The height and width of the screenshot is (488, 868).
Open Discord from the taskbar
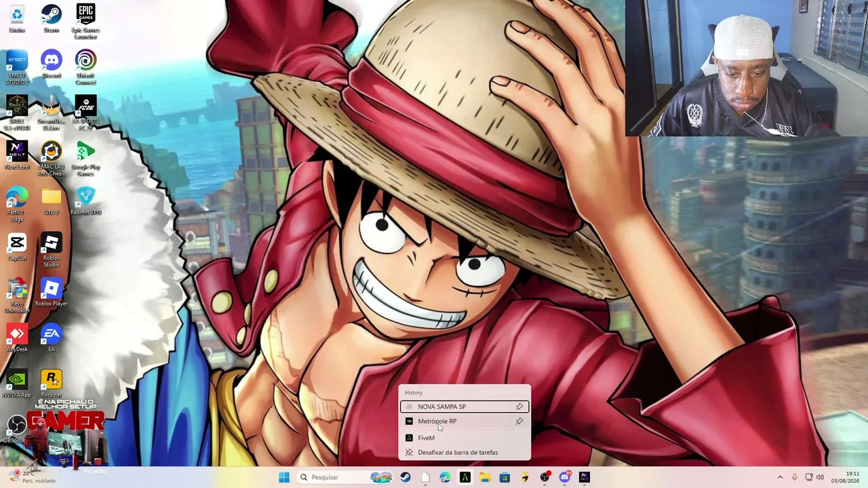click(x=564, y=477)
